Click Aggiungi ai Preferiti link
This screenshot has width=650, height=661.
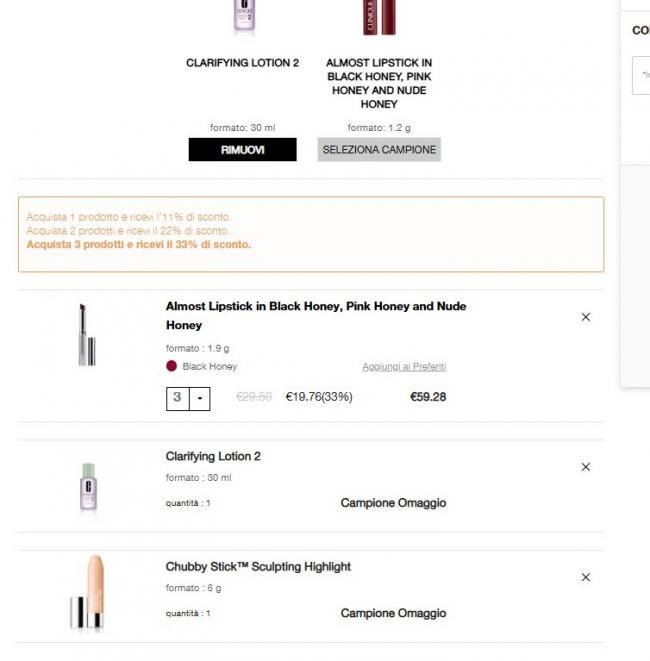click(404, 367)
